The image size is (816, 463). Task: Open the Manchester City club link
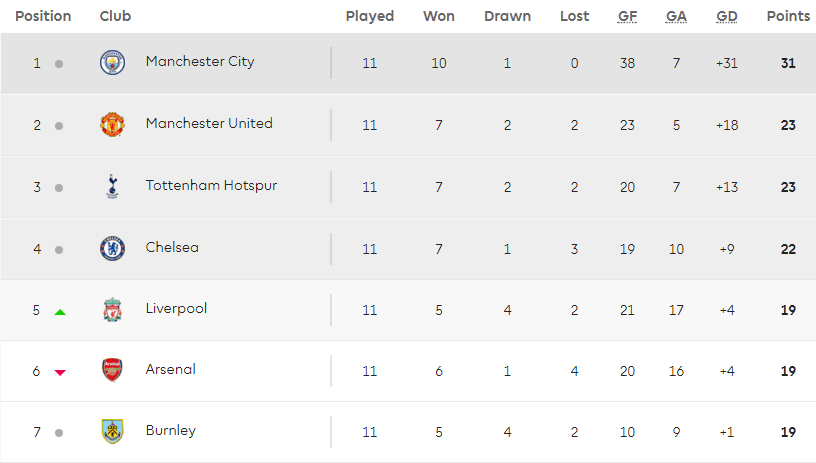[200, 61]
